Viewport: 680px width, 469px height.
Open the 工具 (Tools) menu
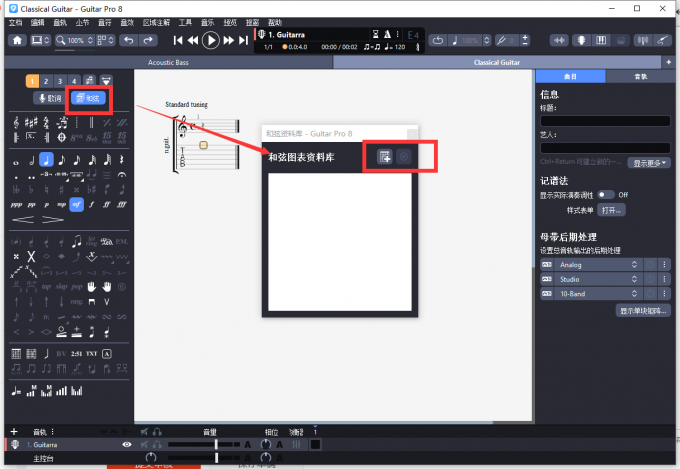click(x=185, y=21)
